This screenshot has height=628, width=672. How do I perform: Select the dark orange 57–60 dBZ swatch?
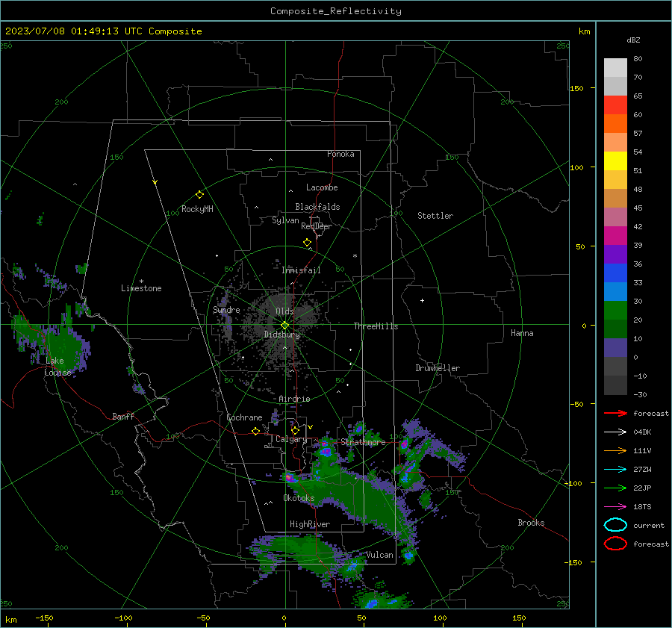pyautogui.click(x=615, y=123)
